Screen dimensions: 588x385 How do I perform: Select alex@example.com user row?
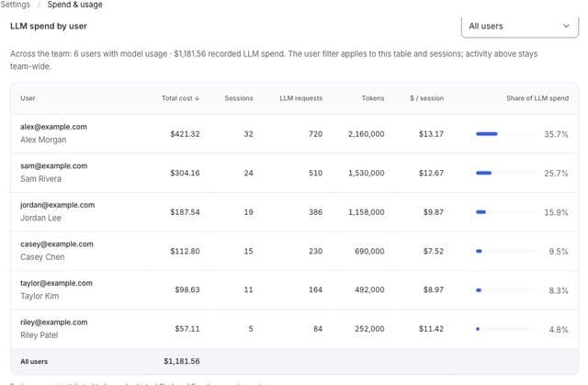[x=294, y=134]
